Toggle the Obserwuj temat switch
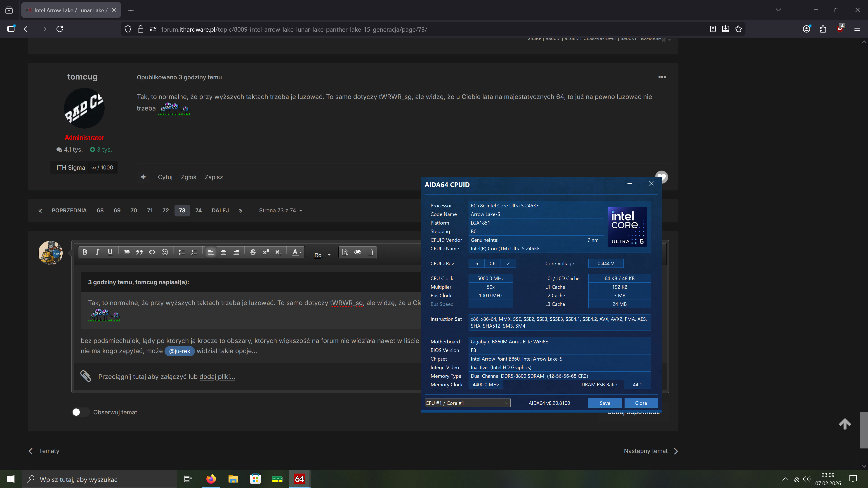The width and height of the screenshot is (868, 488). [x=80, y=412]
